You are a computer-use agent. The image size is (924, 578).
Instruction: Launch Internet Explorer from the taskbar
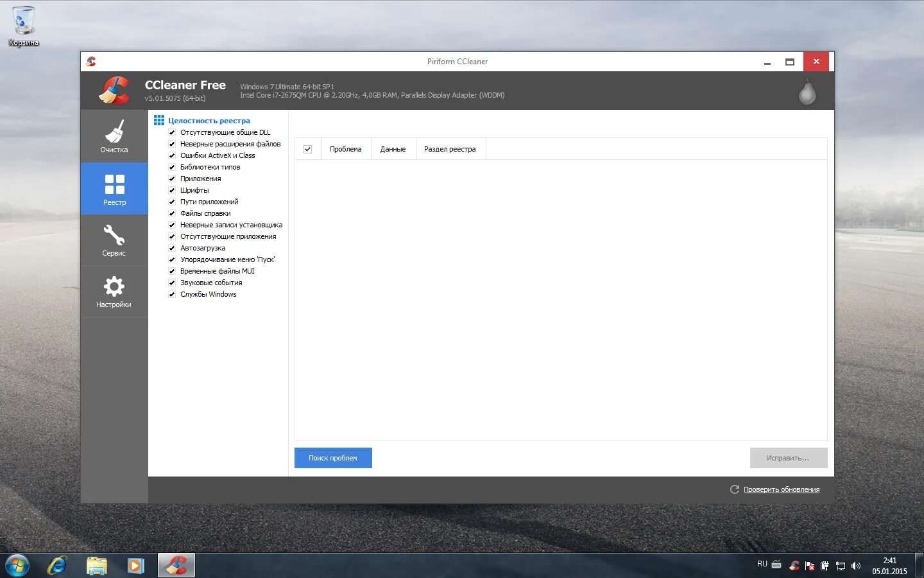pos(57,566)
